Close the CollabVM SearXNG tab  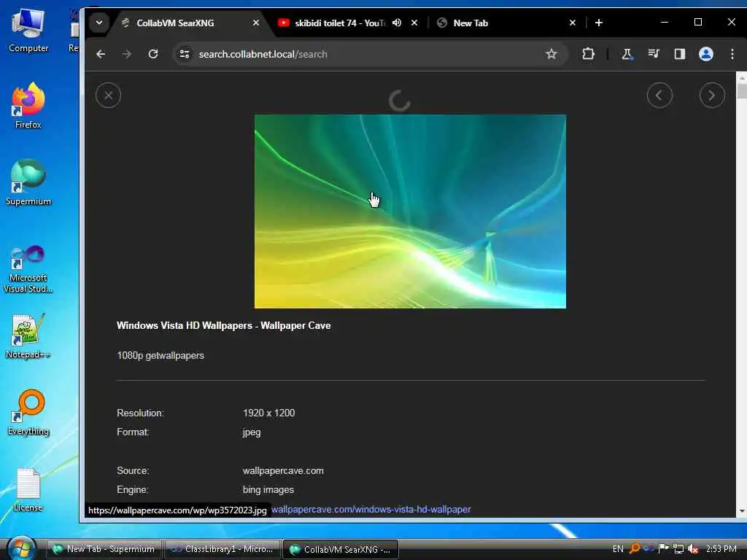pyautogui.click(x=256, y=23)
